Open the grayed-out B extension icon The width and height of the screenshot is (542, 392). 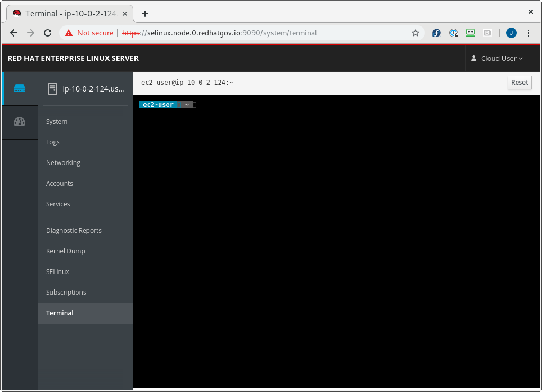pos(487,33)
